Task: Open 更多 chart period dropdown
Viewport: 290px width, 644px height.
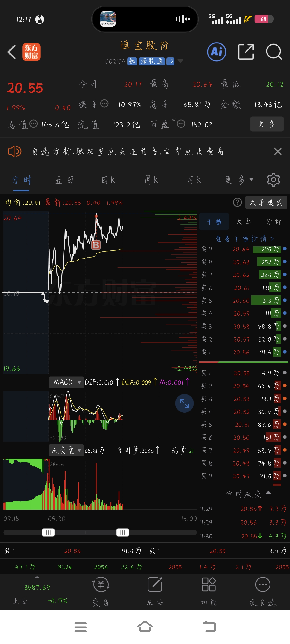Action: coord(239,180)
